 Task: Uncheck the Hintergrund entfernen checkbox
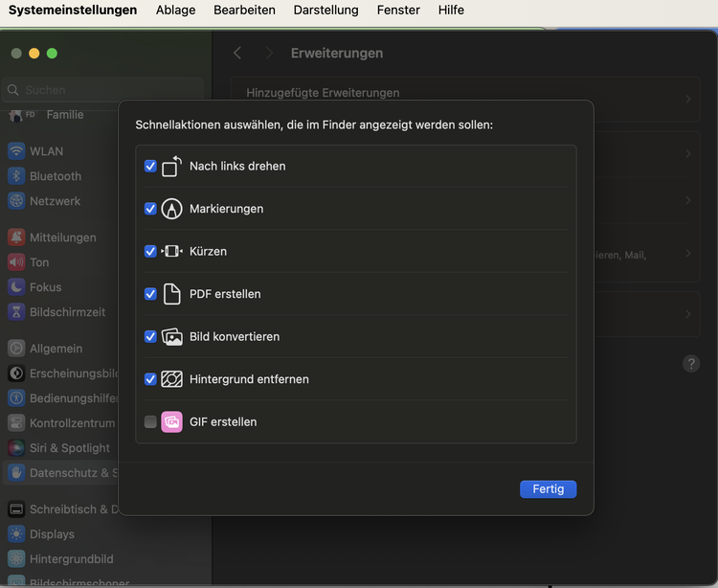(150, 379)
